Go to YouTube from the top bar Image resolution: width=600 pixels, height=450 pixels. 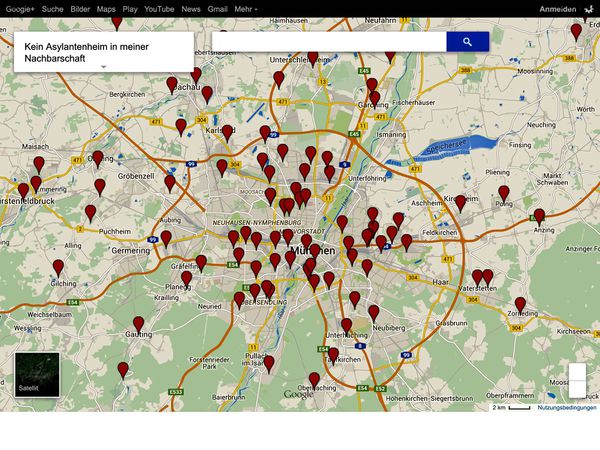point(159,9)
